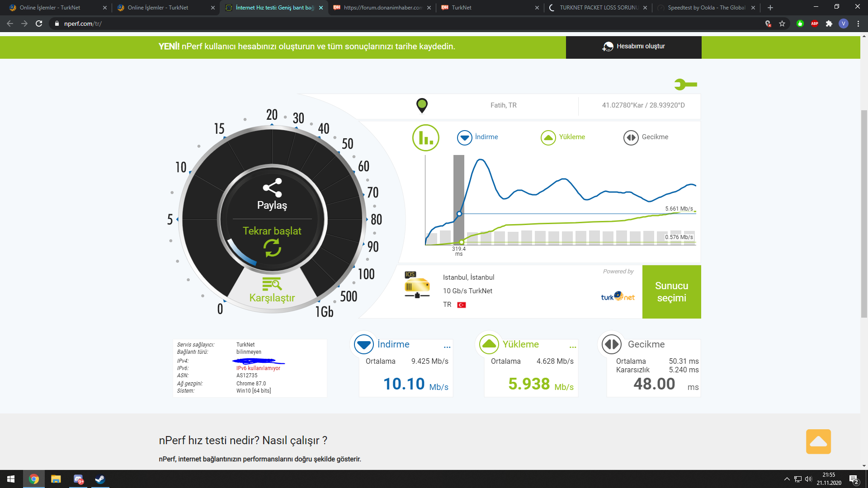This screenshot has height=488, width=868.
Task: Expand İndirme result details dots
Action: pyautogui.click(x=447, y=347)
